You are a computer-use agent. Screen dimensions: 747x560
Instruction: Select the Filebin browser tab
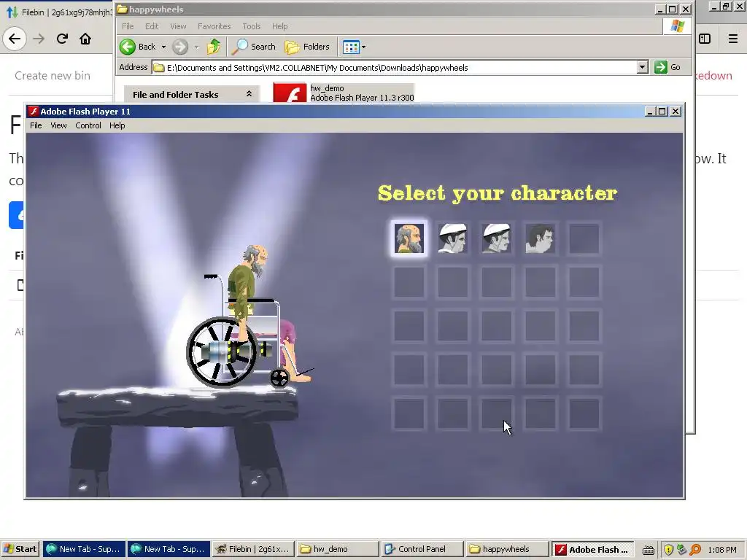click(58, 12)
